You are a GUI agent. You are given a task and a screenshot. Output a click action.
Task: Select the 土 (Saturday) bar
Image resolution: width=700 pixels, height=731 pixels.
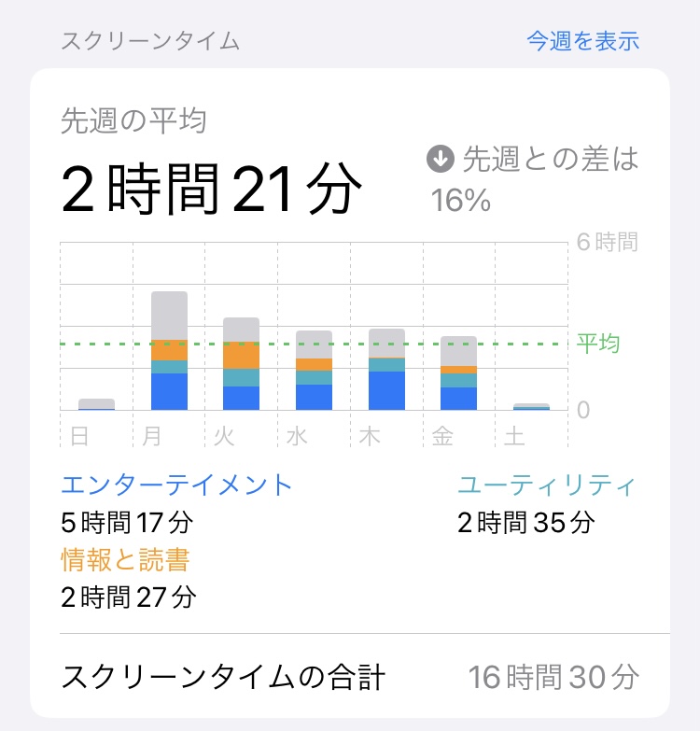(x=531, y=406)
